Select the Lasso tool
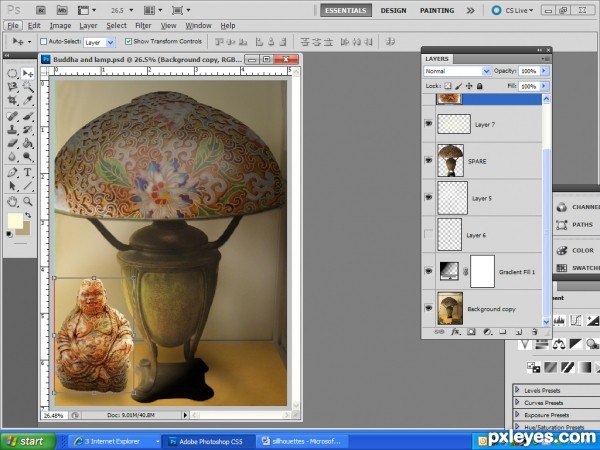This screenshot has height=450, width=600. [12, 87]
